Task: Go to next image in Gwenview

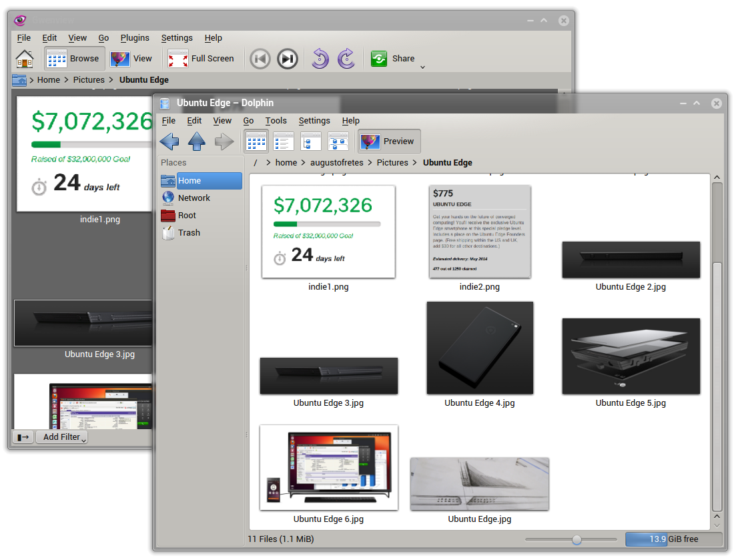Action: [288, 59]
